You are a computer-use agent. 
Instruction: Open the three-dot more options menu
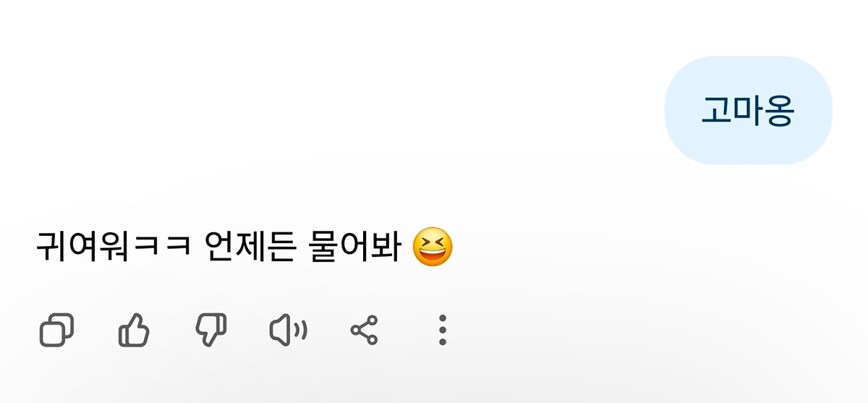[443, 330]
